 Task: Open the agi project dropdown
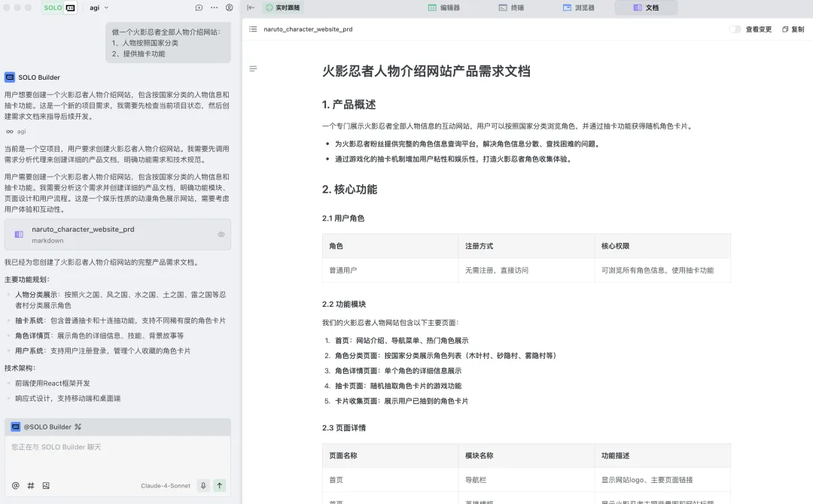click(96, 8)
